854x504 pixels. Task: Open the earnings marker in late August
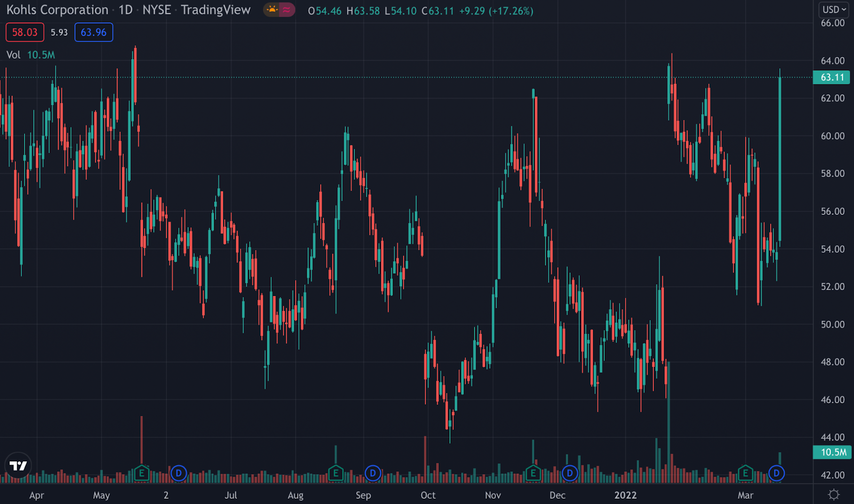point(336,473)
